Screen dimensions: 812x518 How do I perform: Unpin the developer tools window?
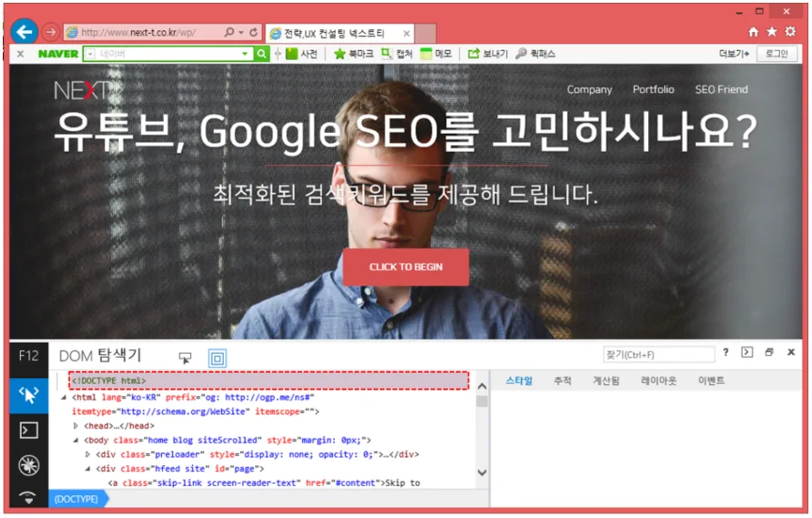769,353
